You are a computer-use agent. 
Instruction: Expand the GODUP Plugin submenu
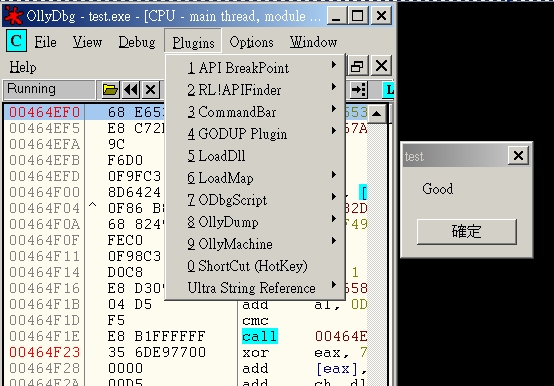tap(255, 133)
